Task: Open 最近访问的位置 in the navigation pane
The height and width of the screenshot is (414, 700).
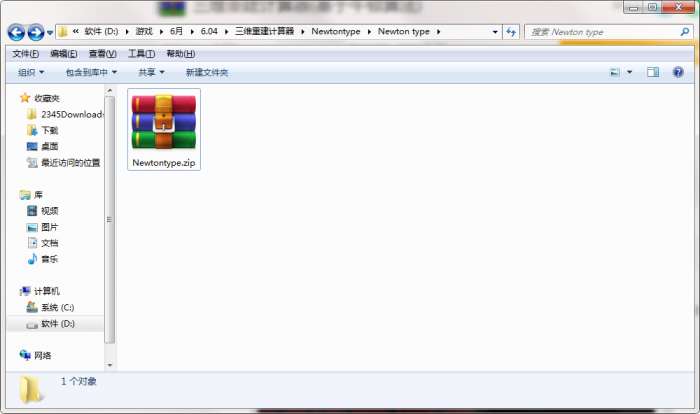Action: click(x=71, y=163)
